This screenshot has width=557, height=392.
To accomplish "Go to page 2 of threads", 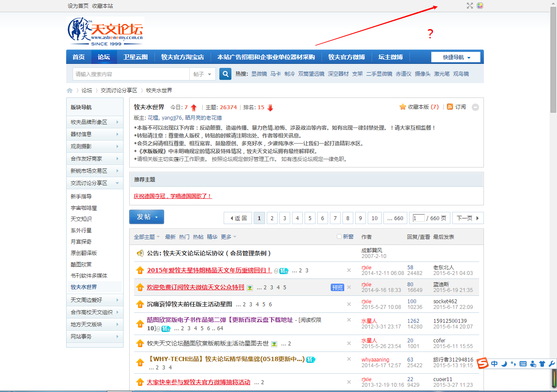I will click(x=272, y=218).
